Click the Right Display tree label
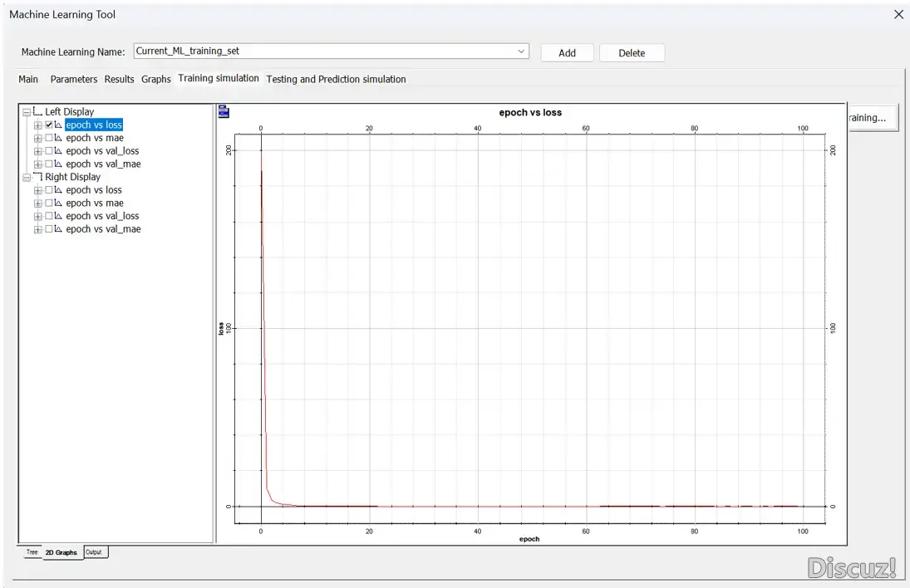This screenshot has width=910, height=588. 72,177
